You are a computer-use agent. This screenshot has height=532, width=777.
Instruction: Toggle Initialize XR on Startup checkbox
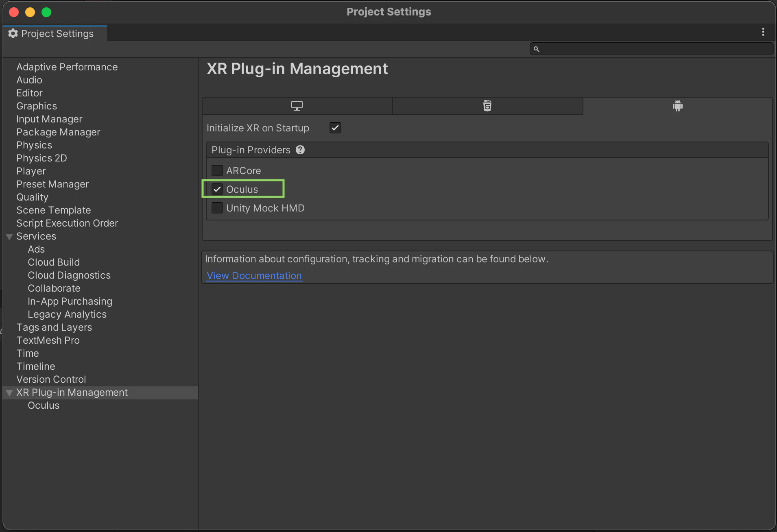click(x=335, y=128)
